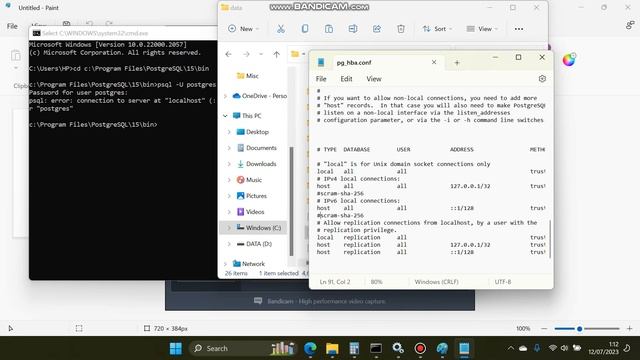This screenshot has height=360, width=640.
Task: Open the Windows Start menu
Action: 176,349
